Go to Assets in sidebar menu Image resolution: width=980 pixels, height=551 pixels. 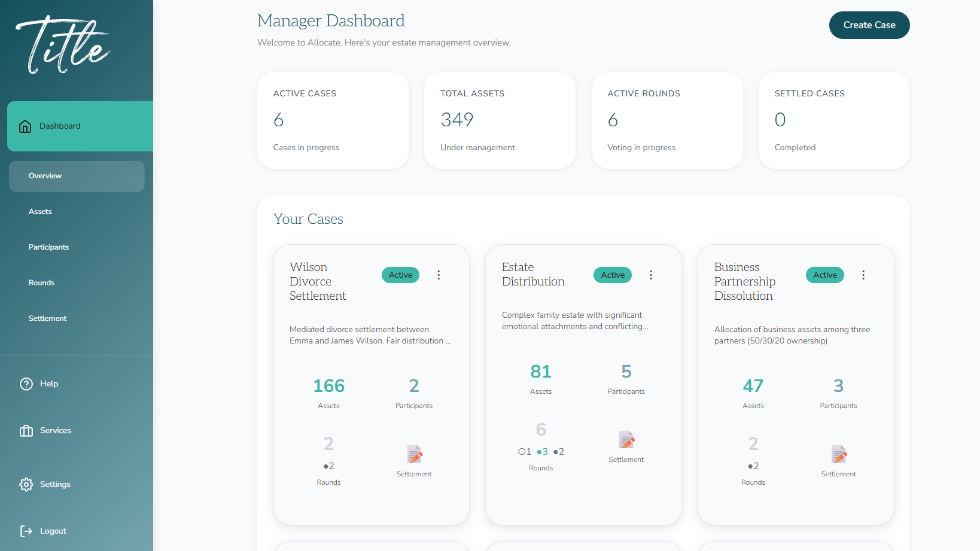[x=40, y=211]
